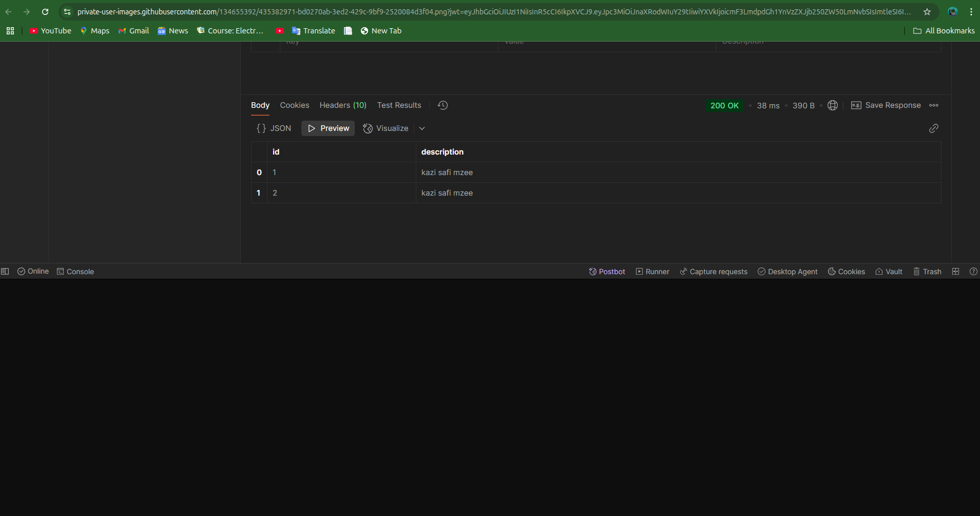Open the Runner

652,272
